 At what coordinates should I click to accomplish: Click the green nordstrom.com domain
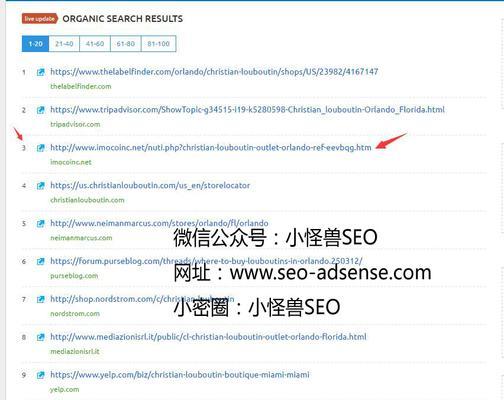click(75, 314)
